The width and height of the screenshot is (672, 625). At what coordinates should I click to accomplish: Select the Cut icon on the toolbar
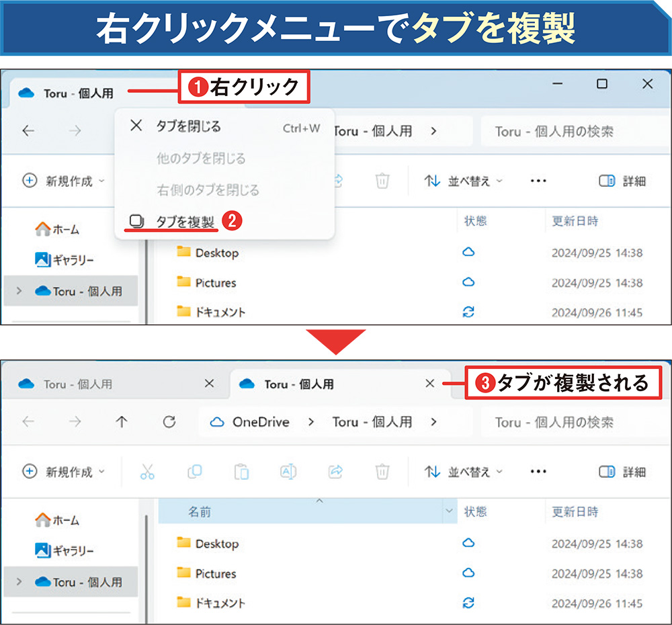(x=148, y=471)
